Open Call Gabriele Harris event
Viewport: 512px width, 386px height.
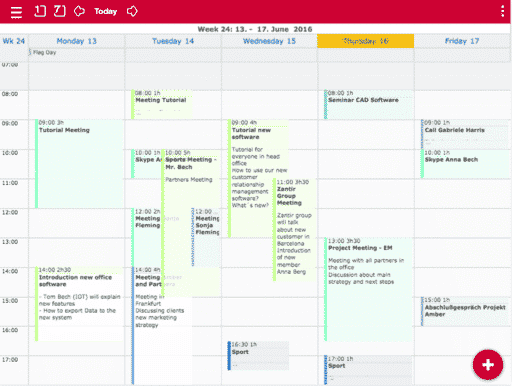pyautogui.click(x=465, y=134)
